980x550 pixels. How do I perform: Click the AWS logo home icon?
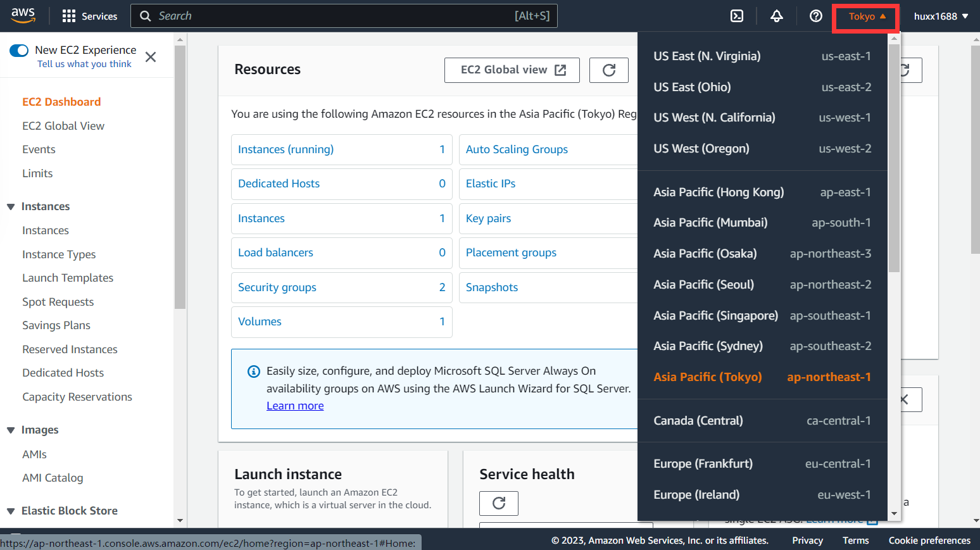tap(23, 16)
